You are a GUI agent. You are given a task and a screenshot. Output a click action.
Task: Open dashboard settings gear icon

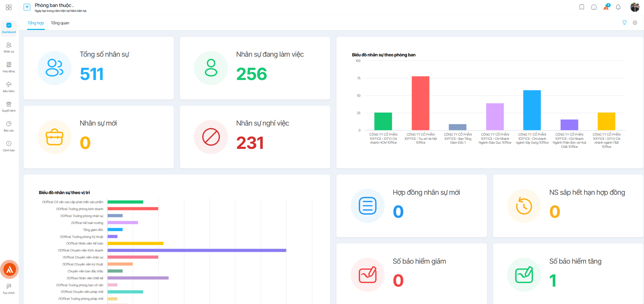(x=635, y=23)
